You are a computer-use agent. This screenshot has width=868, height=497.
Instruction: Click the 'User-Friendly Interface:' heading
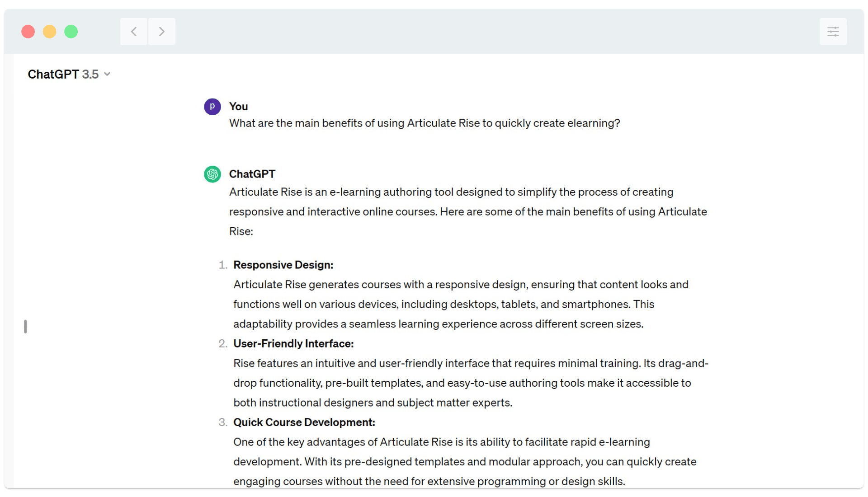(293, 344)
